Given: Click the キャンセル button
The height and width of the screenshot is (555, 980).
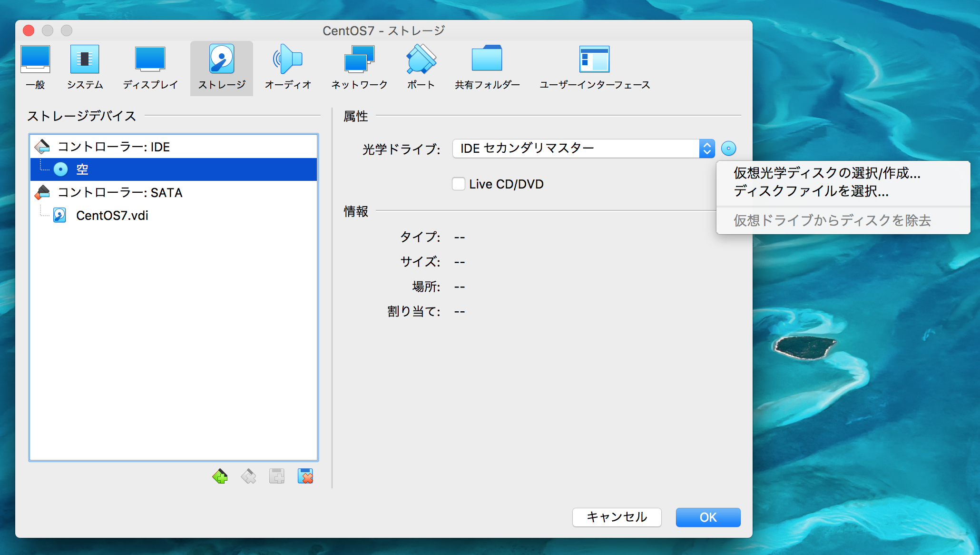Looking at the screenshot, I should coord(617,517).
